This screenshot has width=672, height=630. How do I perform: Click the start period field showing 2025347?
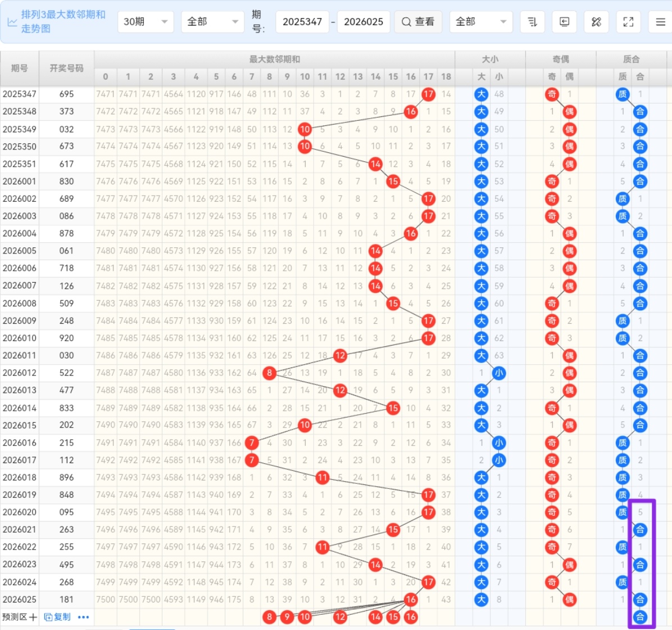(302, 22)
